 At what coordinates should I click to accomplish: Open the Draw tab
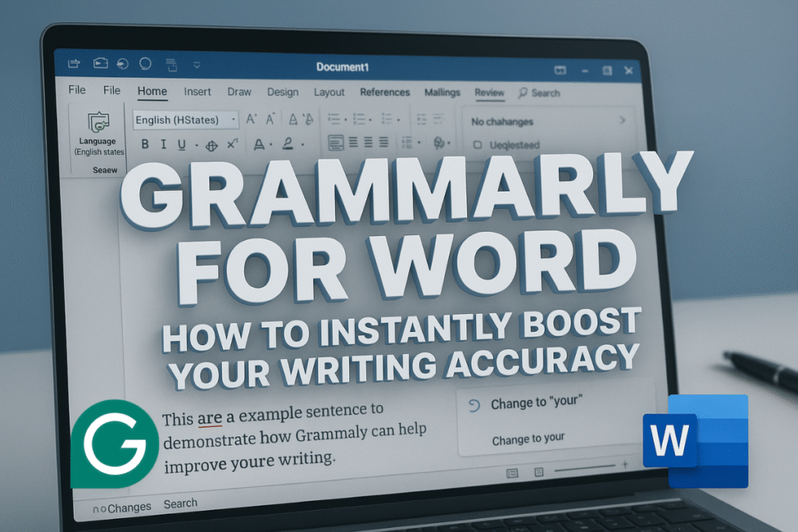pos(239,92)
